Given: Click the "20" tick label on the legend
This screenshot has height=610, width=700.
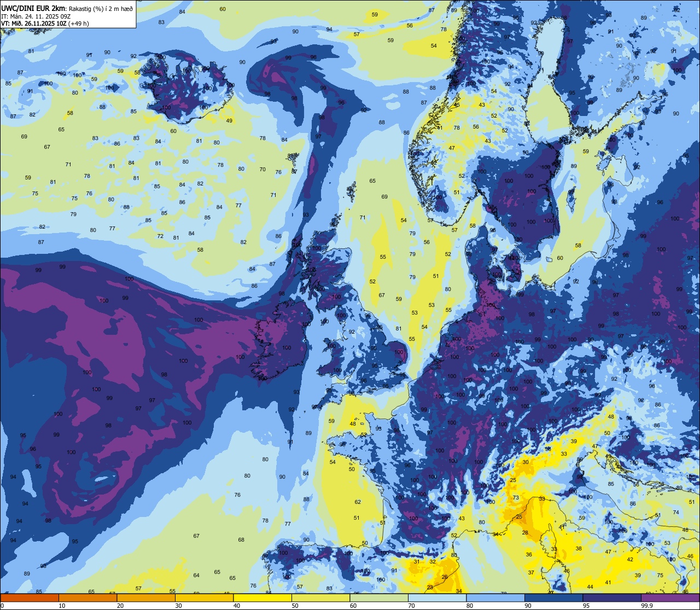Looking at the screenshot, I should [120, 606].
